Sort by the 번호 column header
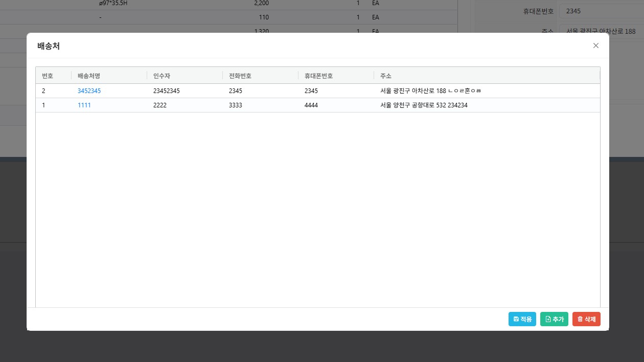 [48, 76]
